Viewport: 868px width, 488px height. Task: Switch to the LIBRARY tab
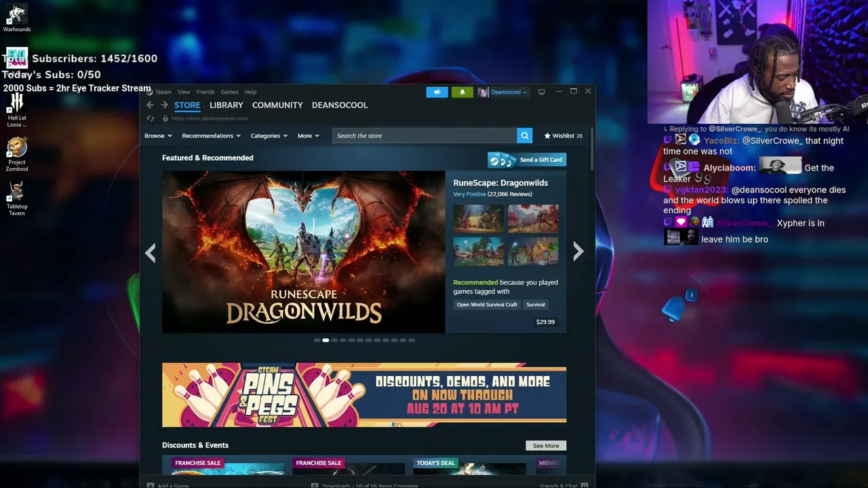tap(226, 105)
